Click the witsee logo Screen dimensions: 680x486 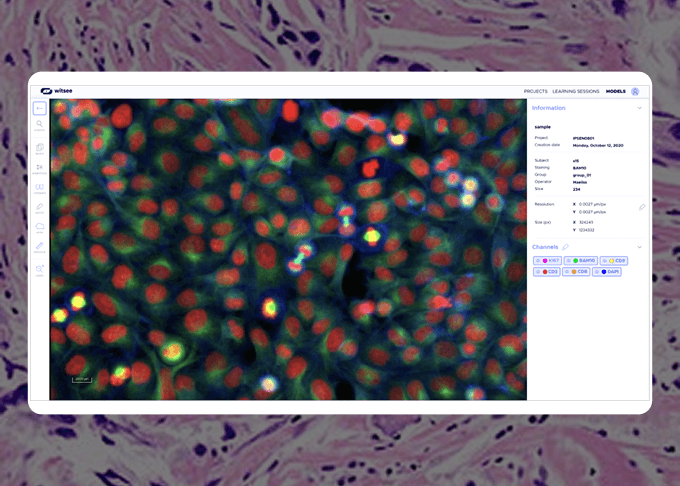click(56, 91)
